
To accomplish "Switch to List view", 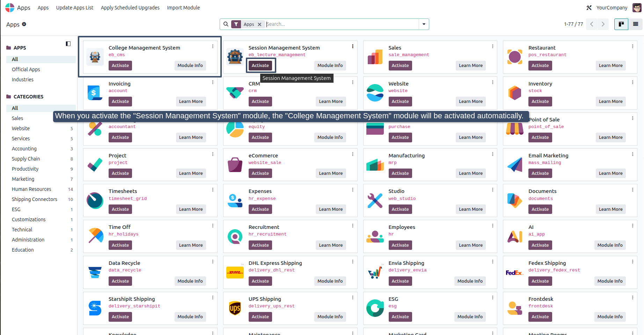I will tap(636, 24).
